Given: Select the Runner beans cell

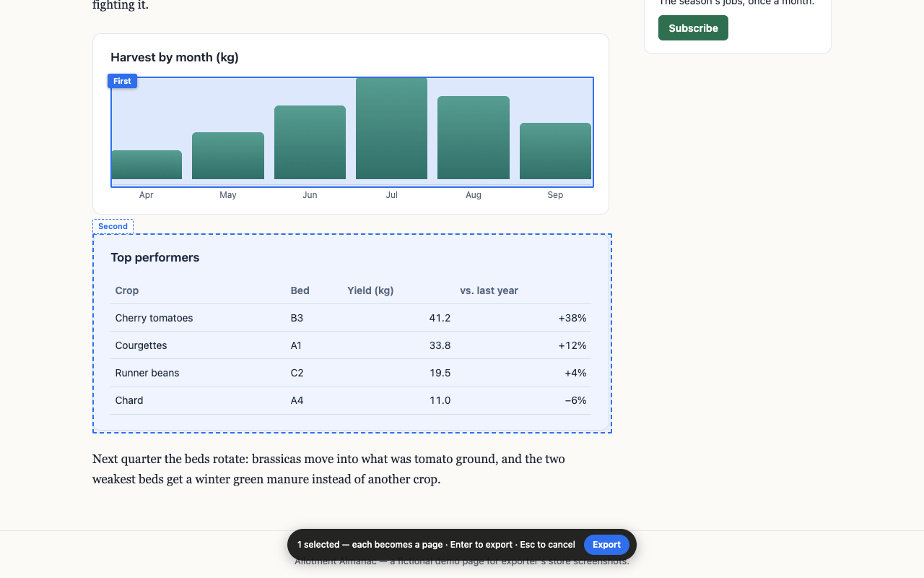Looking at the screenshot, I should 147,373.
